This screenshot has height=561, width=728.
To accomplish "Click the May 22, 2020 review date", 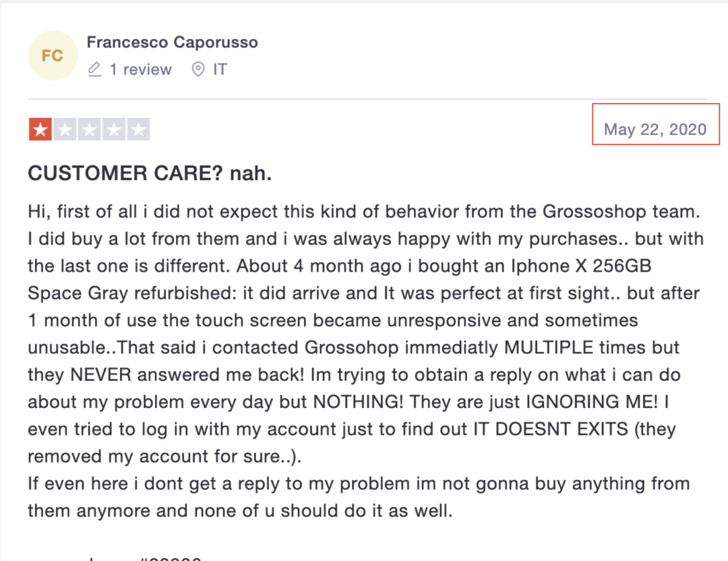I will (x=655, y=129).
